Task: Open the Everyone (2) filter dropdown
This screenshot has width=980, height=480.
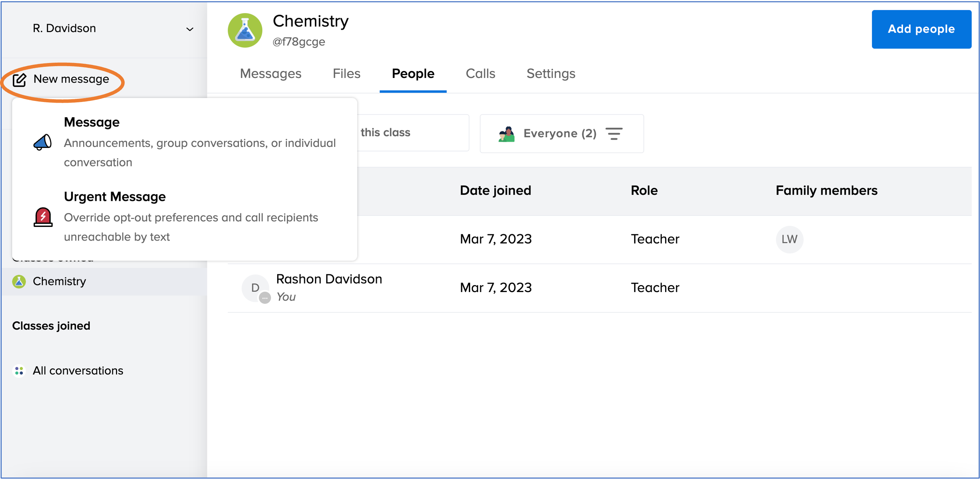Action: point(561,134)
